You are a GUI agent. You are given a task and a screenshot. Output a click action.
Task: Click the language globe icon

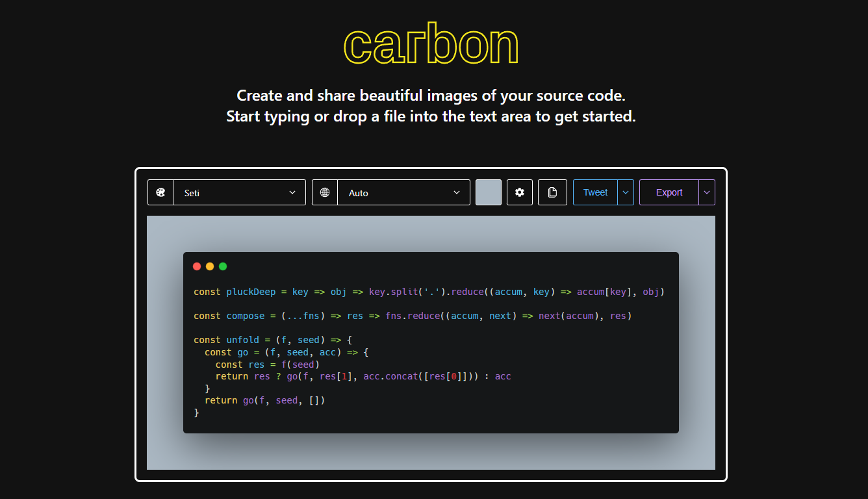tap(325, 192)
